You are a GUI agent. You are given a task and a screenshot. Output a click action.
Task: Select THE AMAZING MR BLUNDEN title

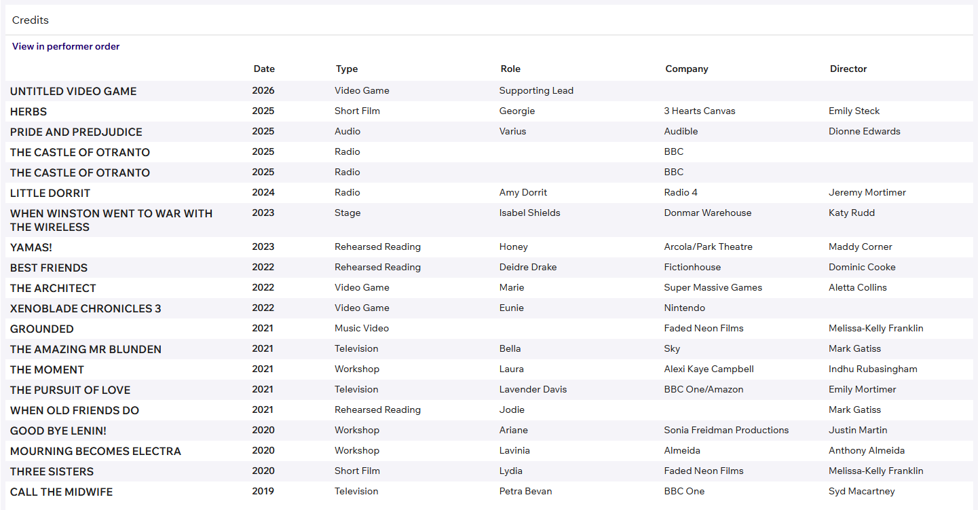(86, 349)
